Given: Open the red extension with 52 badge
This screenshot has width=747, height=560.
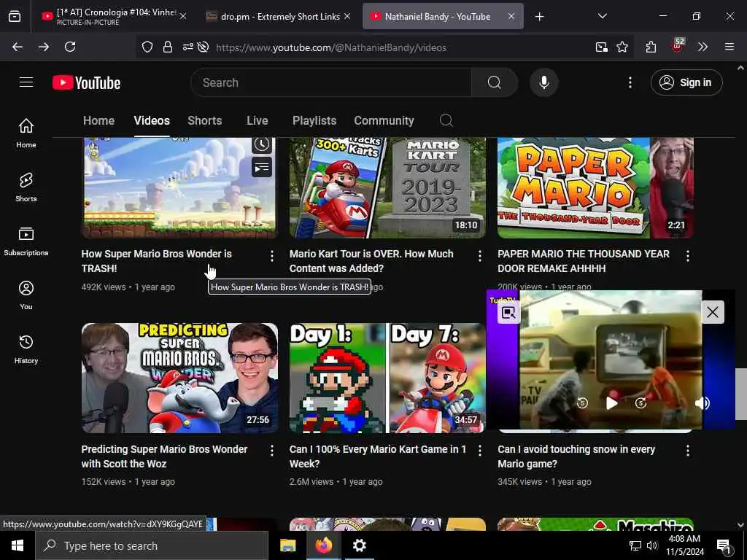Looking at the screenshot, I should tap(677, 46).
